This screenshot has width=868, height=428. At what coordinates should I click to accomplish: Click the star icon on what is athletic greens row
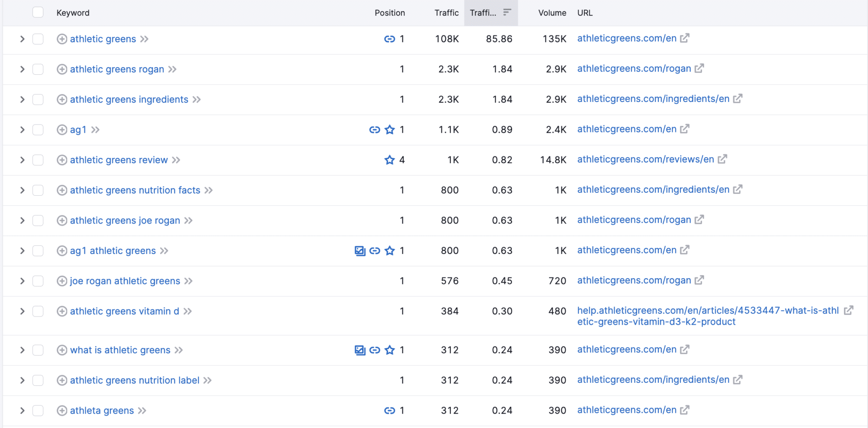pyautogui.click(x=389, y=350)
